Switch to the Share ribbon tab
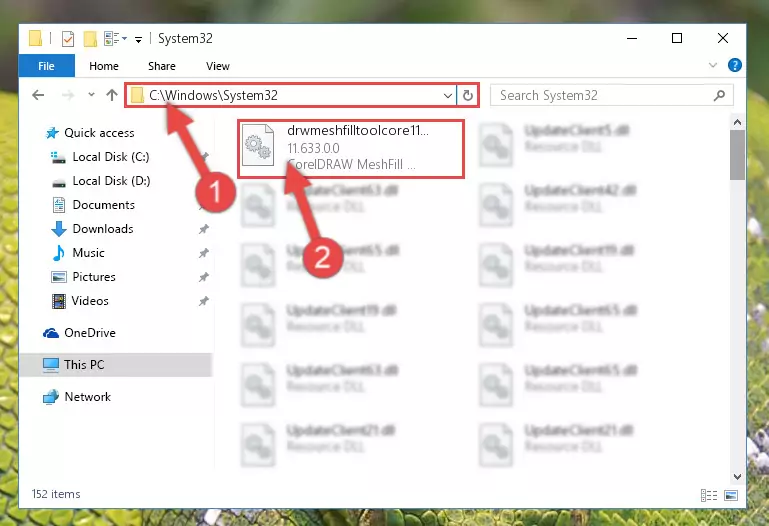Image resolution: width=769 pixels, height=526 pixels. click(162, 66)
